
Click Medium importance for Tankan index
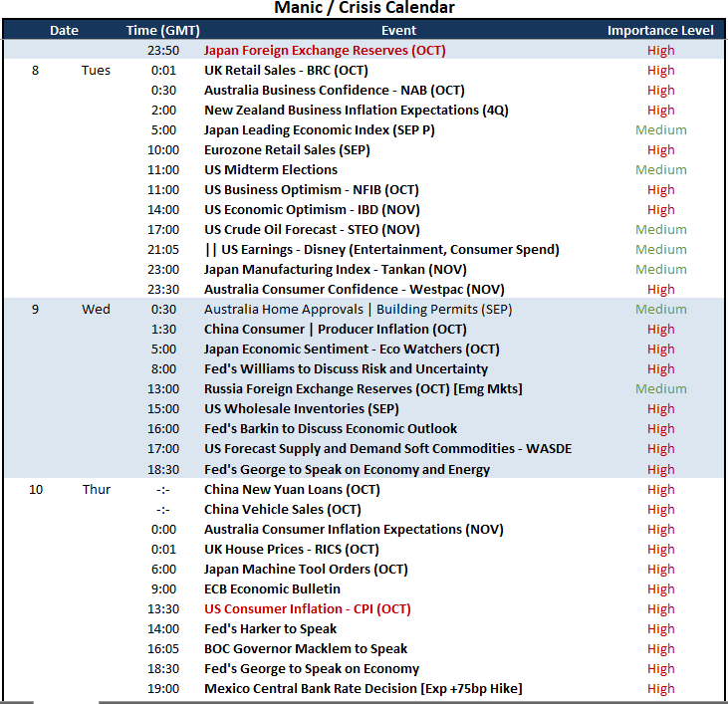[x=660, y=270]
